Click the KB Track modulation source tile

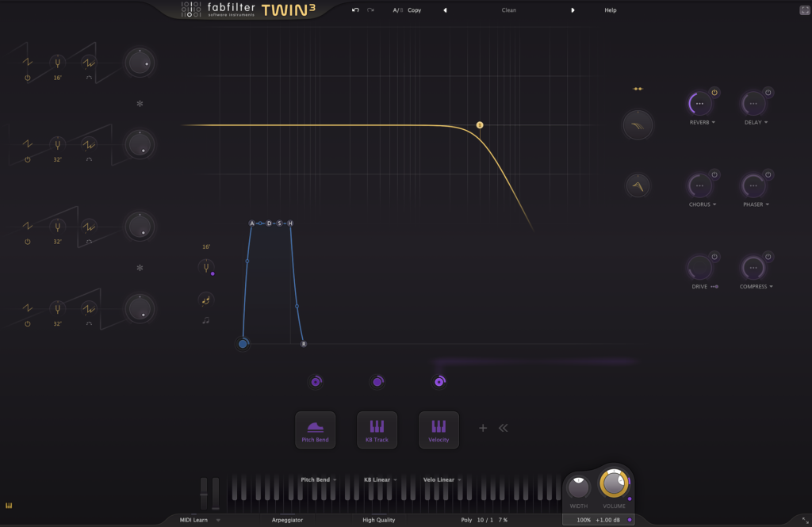click(x=377, y=430)
